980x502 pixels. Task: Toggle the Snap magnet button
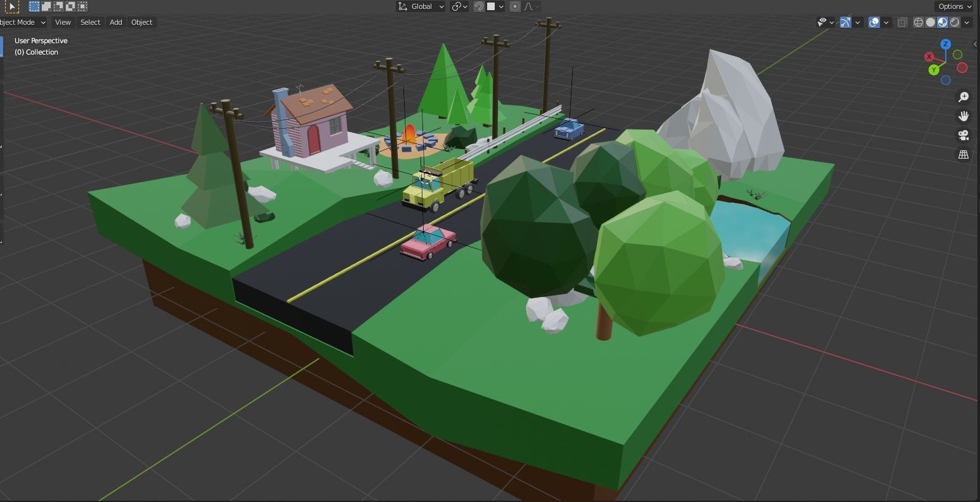tap(479, 6)
